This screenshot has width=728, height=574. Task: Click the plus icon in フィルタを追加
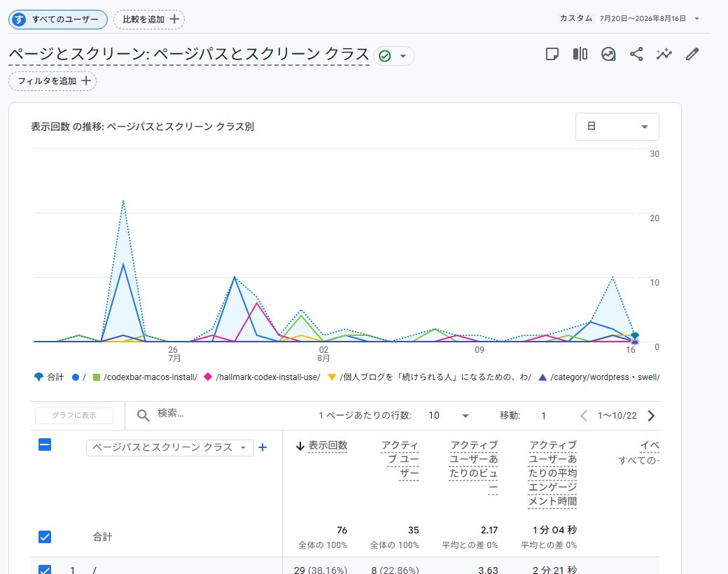coord(86,80)
